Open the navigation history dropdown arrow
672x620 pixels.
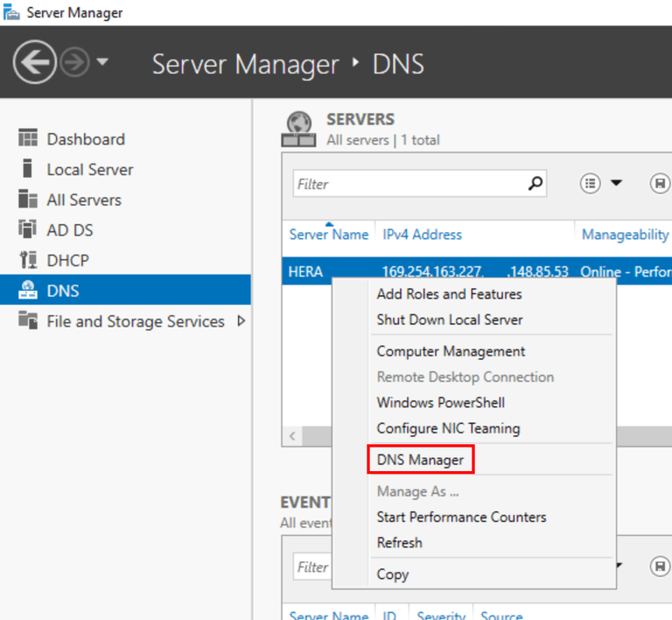click(102, 62)
